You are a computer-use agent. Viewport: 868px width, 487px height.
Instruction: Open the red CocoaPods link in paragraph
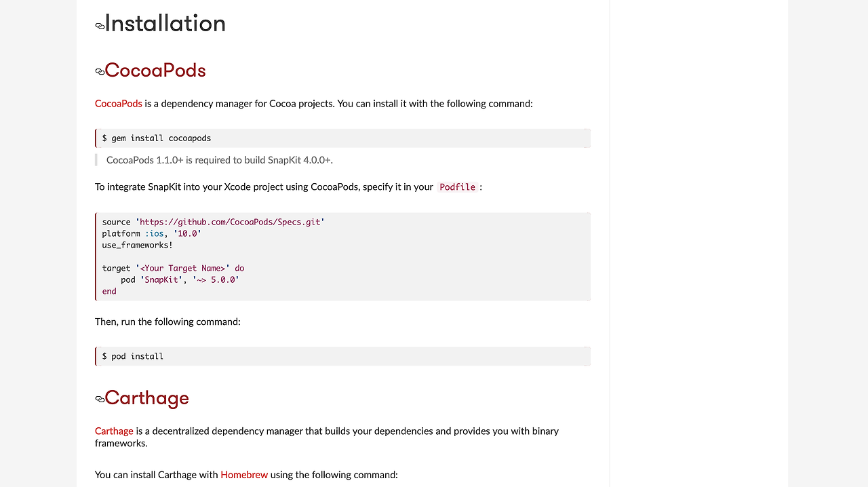pyautogui.click(x=119, y=104)
